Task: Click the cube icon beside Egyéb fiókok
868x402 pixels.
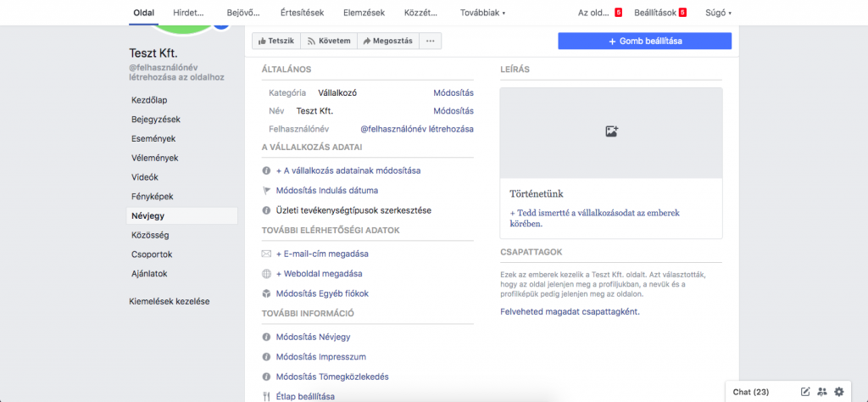Action: tap(265, 293)
